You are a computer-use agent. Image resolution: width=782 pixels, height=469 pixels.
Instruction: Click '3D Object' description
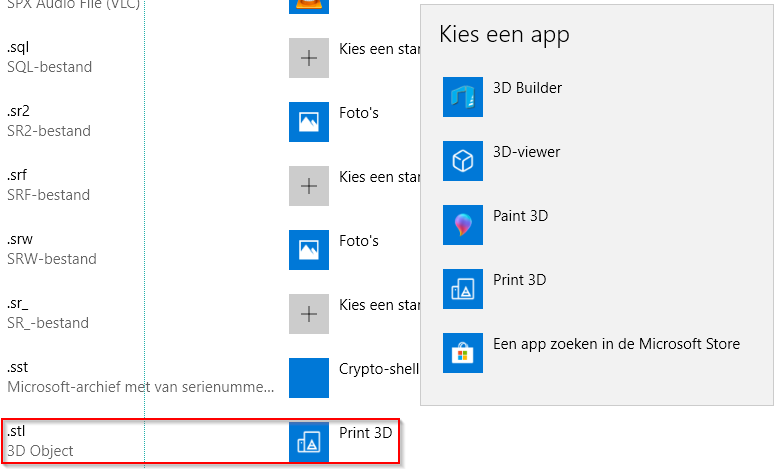[x=40, y=451]
